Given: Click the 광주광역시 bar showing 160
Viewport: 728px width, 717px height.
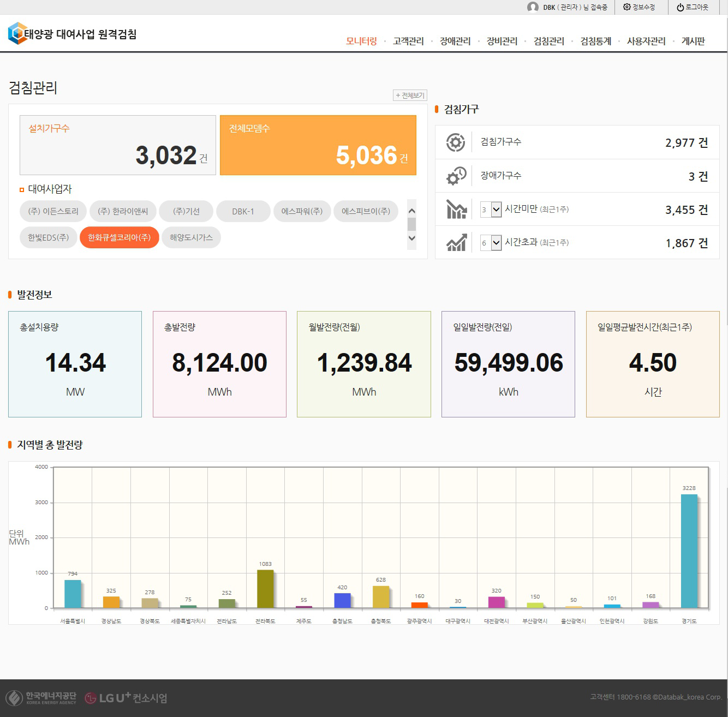Looking at the screenshot, I should (x=420, y=605).
